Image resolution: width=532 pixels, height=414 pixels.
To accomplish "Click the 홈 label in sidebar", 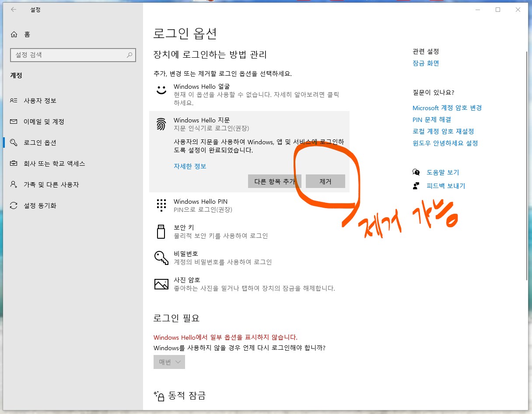I will click(27, 34).
